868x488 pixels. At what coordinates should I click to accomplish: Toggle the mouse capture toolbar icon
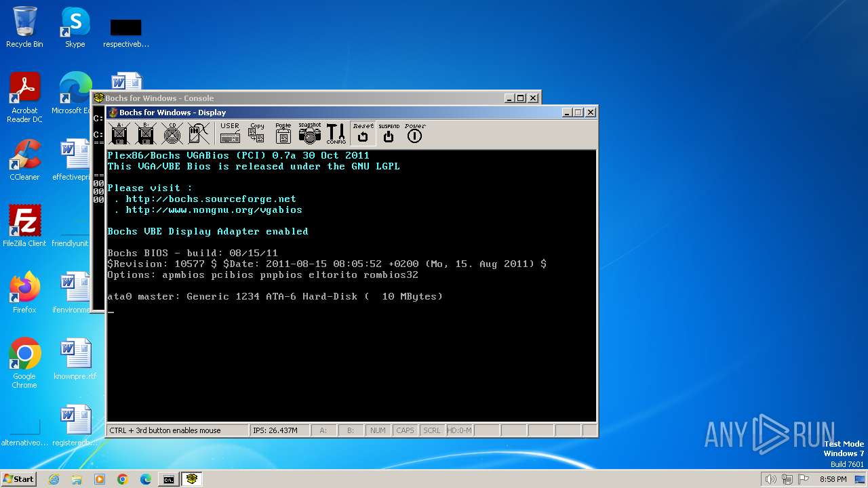coord(199,134)
